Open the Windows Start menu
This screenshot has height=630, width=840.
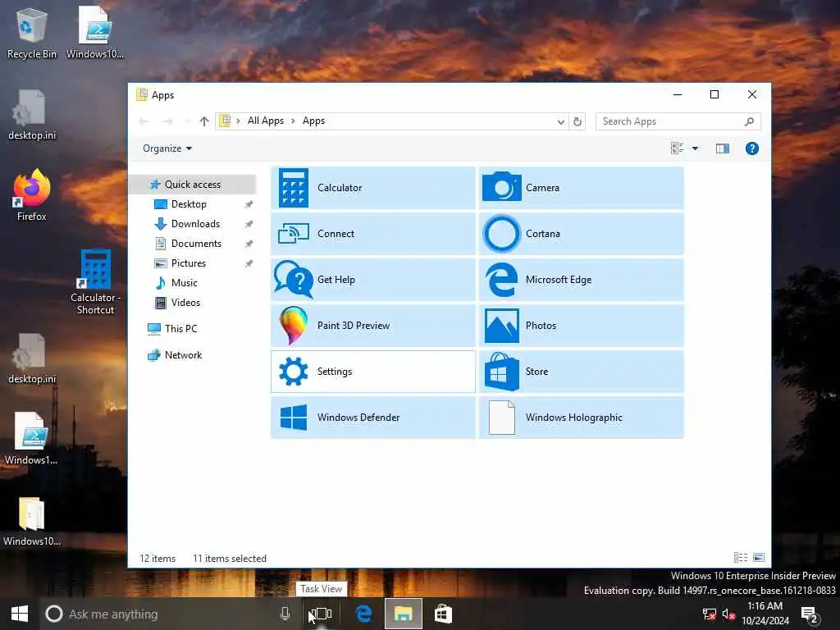[20, 614]
